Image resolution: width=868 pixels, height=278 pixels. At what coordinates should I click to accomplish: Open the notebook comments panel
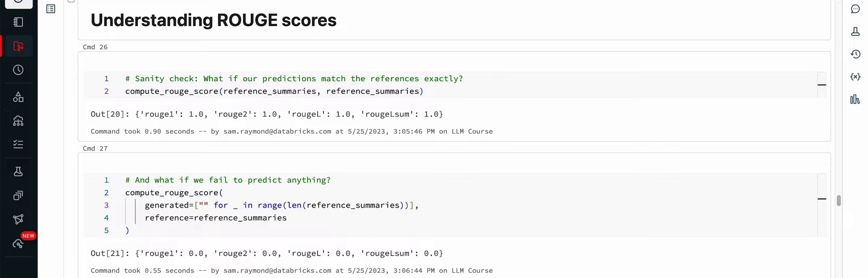pyautogui.click(x=855, y=9)
